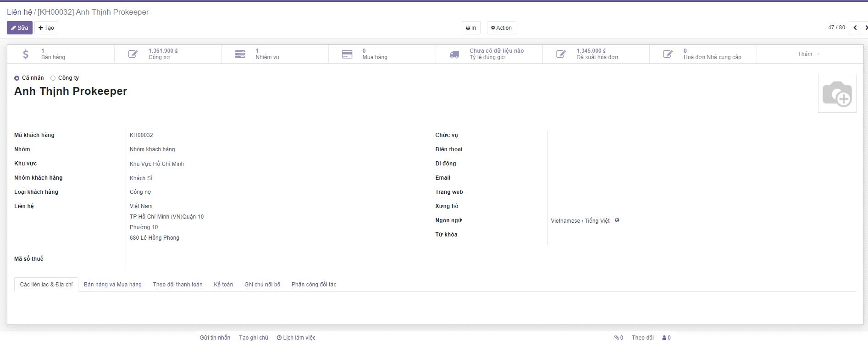Click the Hoá đơn Nhà cung cấp icon
The height and width of the screenshot is (346, 868).
coord(668,54)
